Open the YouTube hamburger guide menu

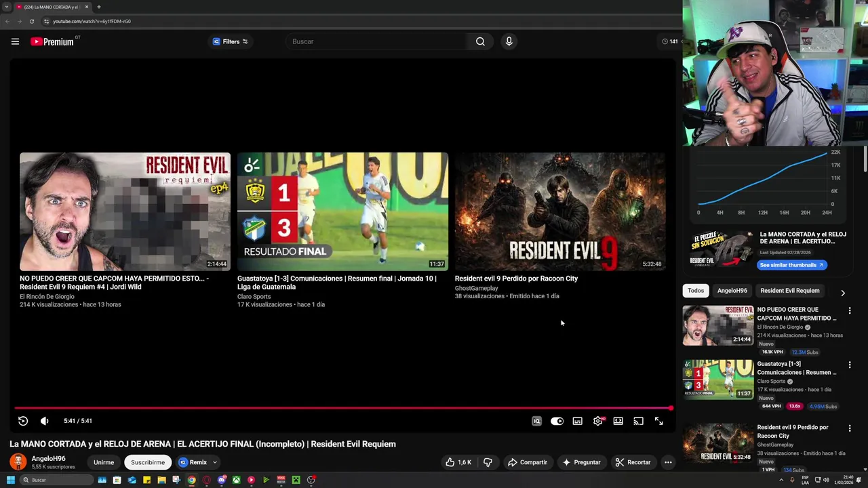[x=15, y=41]
